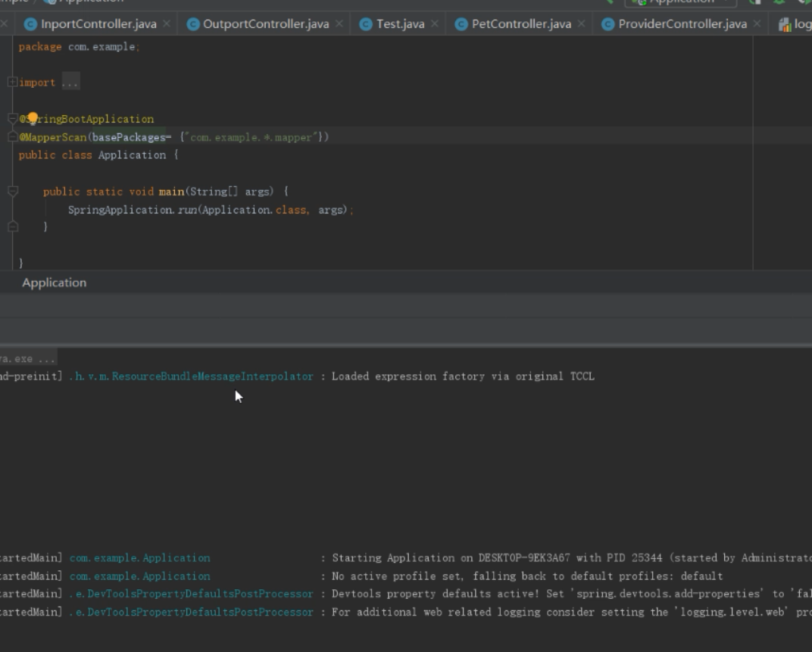This screenshot has width=812, height=652.
Task: Click the "com.example.*.mapper" string literal
Action: [251, 137]
